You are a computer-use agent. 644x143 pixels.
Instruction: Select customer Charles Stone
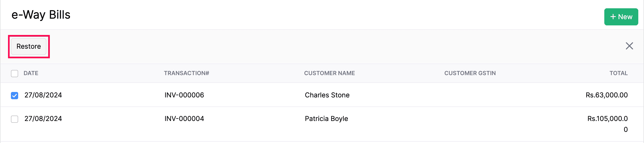(x=327, y=95)
